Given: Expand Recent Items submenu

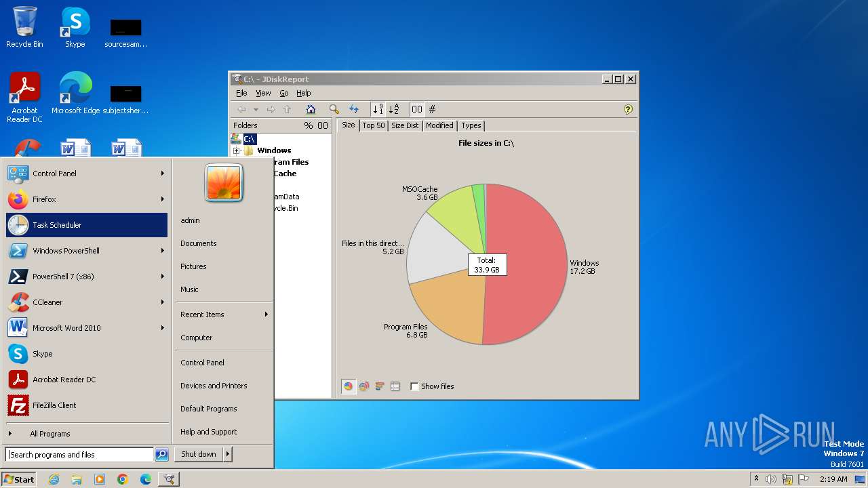Looking at the screenshot, I should coord(224,314).
